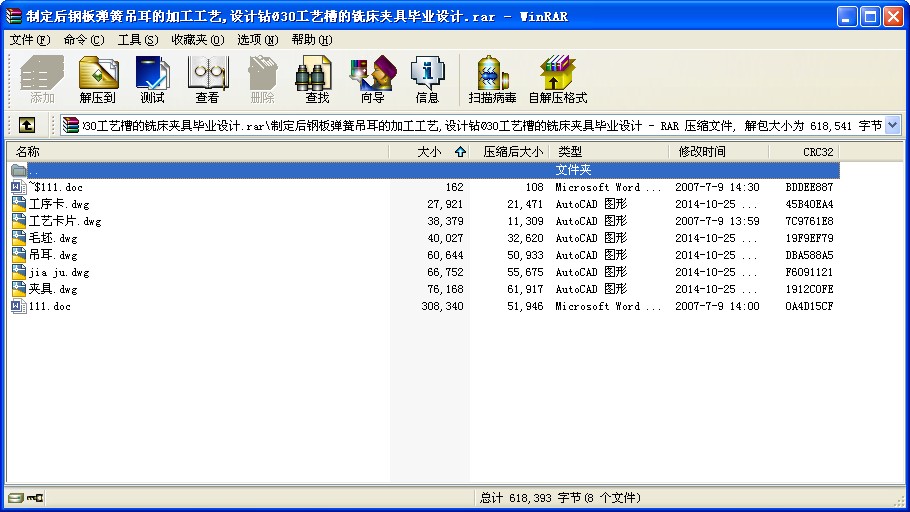The image size is (910, 512).
Task: Select the file name 111.doc
Action: coord(50,306)
